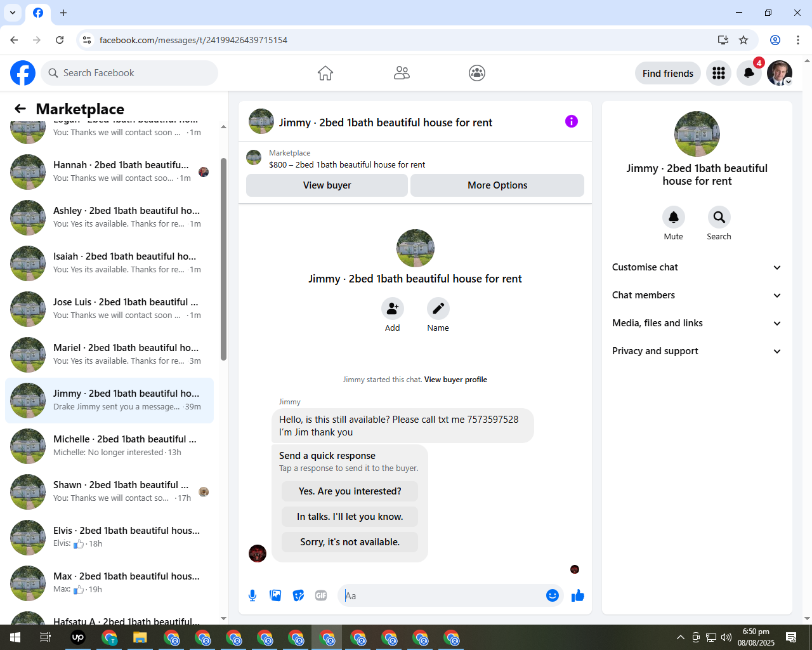
Task: Open Mariel conversation
Action: point(109,354)
